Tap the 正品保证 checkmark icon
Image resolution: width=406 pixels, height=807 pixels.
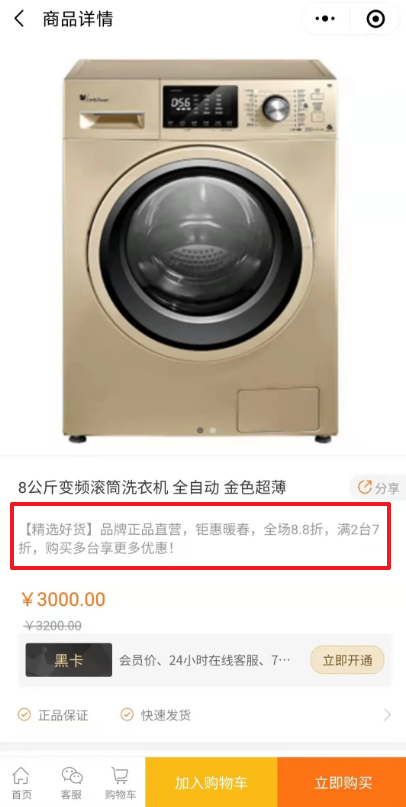[x=24, y=714]
